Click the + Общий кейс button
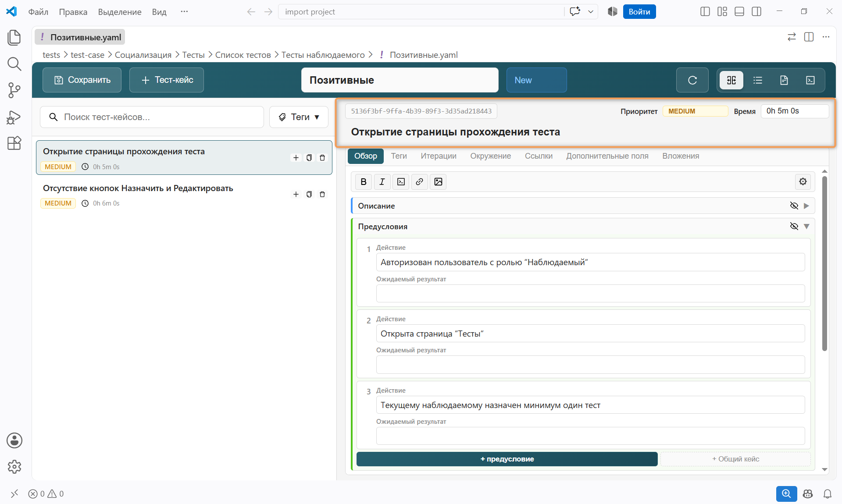Screen dimensions: 842x504 735,459
